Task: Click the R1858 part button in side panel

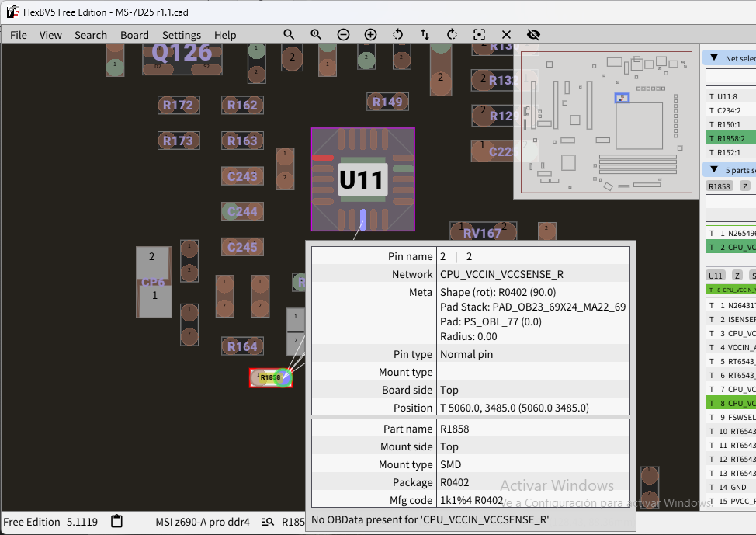Action: coord(720,186)
